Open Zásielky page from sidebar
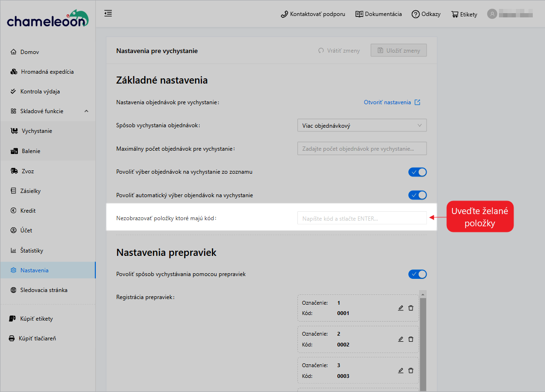This screenshot has height=392, width=545. (31, 191)
